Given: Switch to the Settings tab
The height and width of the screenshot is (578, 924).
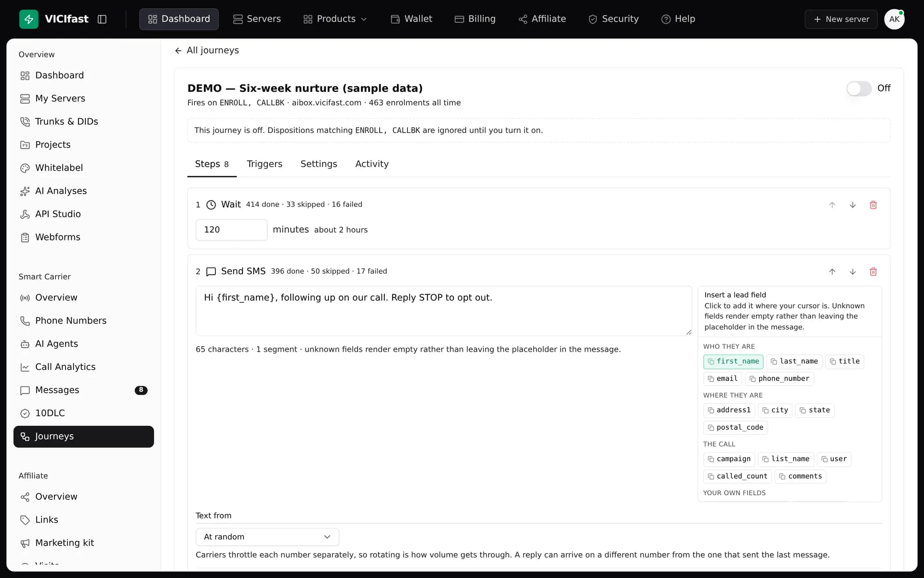Looking at the screenshot, I should (x=319, y=164).
